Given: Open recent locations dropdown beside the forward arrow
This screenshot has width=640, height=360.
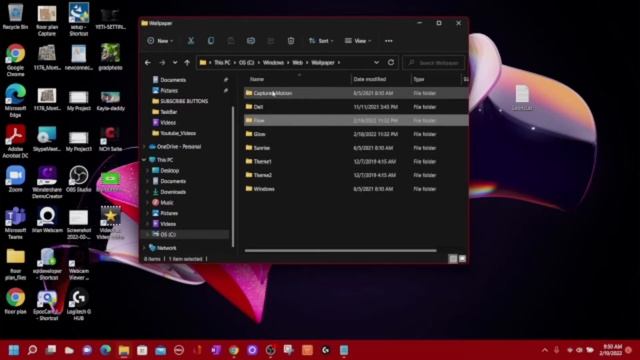Looking at the screenshot, I should pyautogui.click(x=175, y=62).
